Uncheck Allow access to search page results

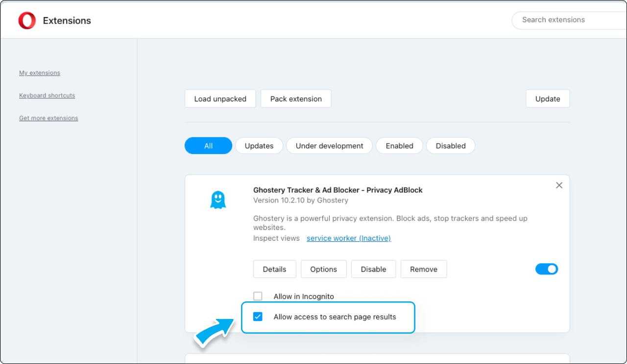[x=258, y=317]
